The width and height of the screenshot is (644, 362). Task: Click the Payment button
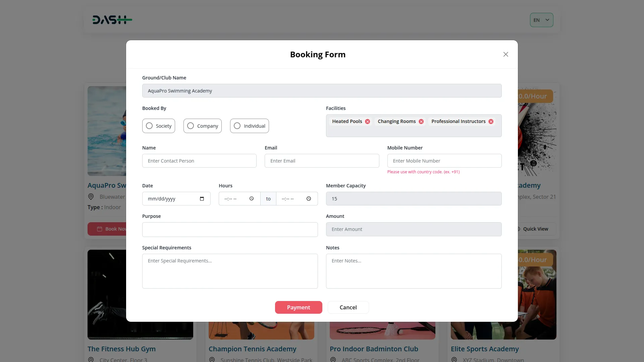(299, 307)
